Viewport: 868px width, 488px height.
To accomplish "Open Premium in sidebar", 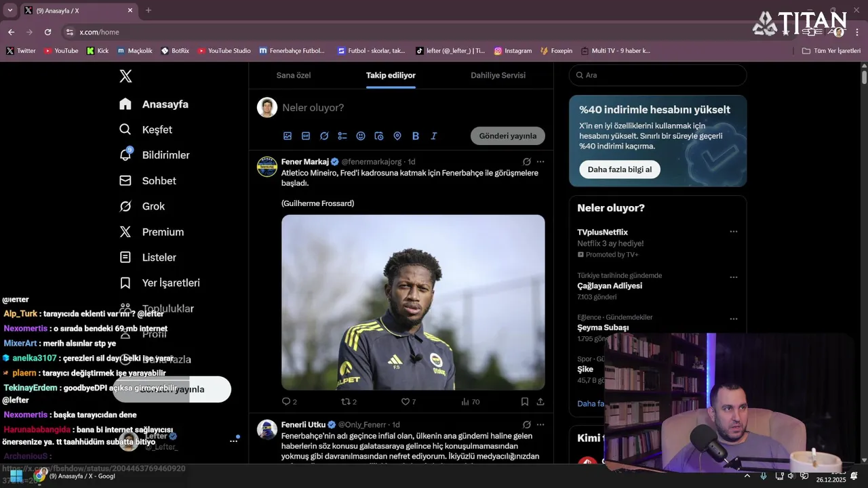I will point(152,232).
